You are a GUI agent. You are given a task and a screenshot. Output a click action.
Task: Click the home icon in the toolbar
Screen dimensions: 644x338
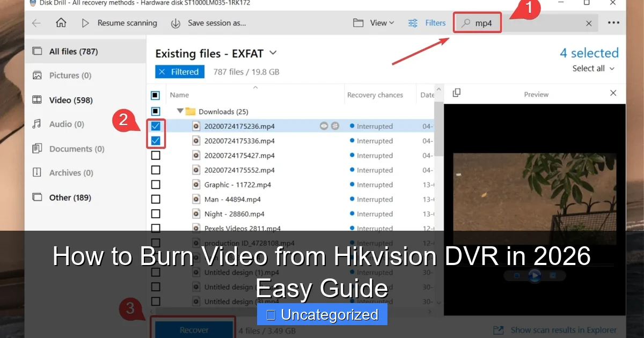pos(61,23)
